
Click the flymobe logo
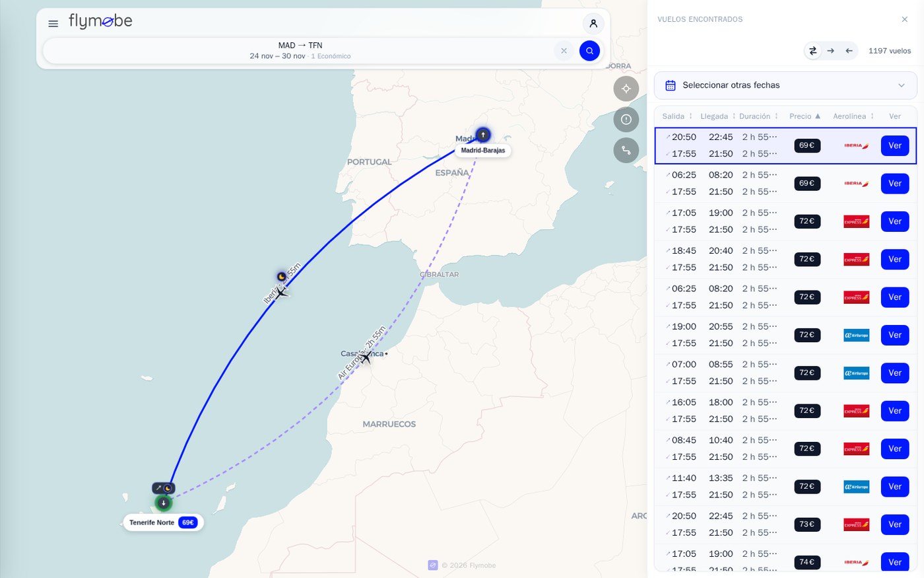(x=100, y=22)
